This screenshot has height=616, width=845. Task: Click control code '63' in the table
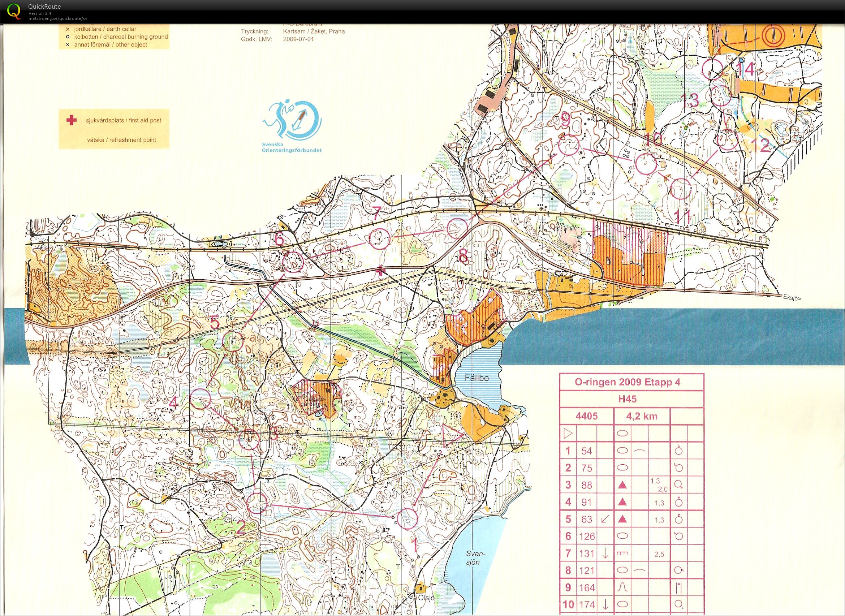tap(587, 519)
